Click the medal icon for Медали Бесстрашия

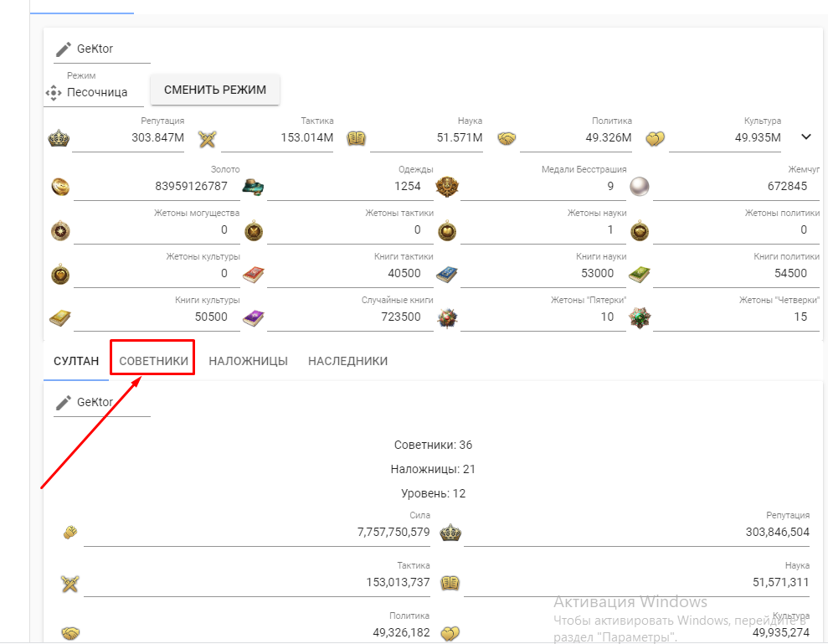(x=447, y=187)
